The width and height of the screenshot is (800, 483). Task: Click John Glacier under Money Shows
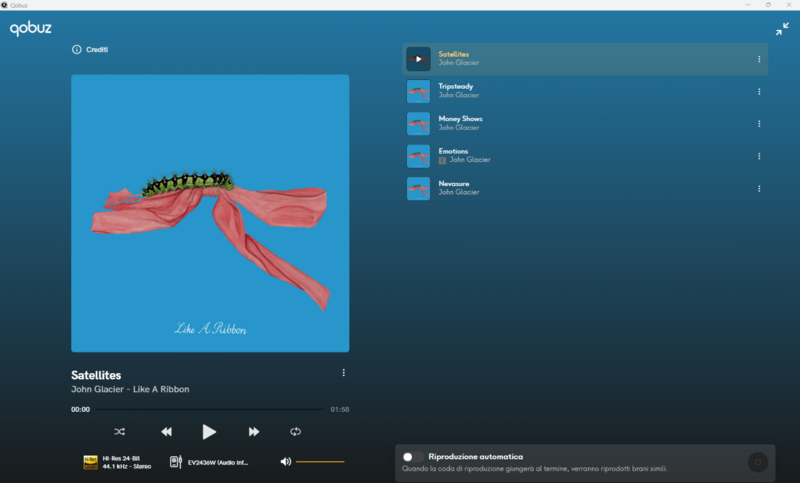459,128
